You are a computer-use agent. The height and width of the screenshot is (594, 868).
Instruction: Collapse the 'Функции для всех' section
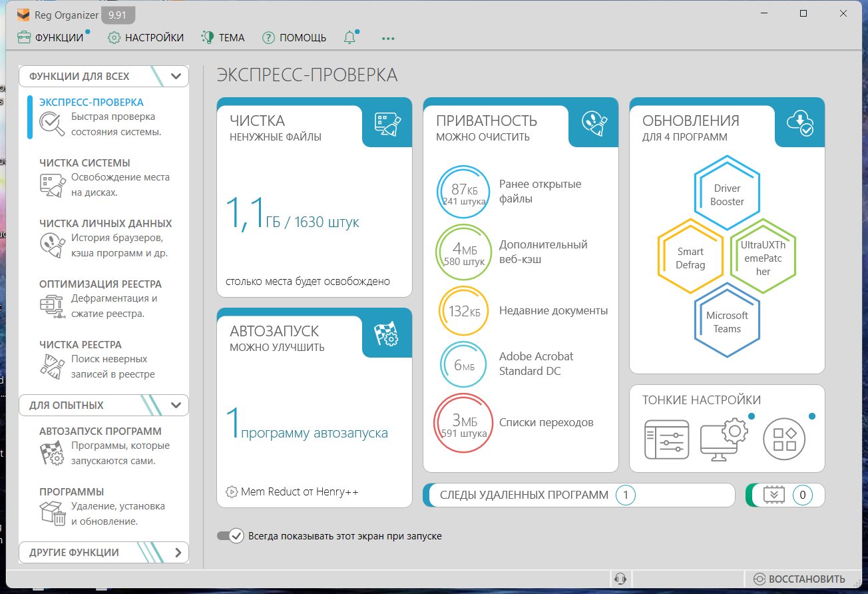(x=176, y=77)
